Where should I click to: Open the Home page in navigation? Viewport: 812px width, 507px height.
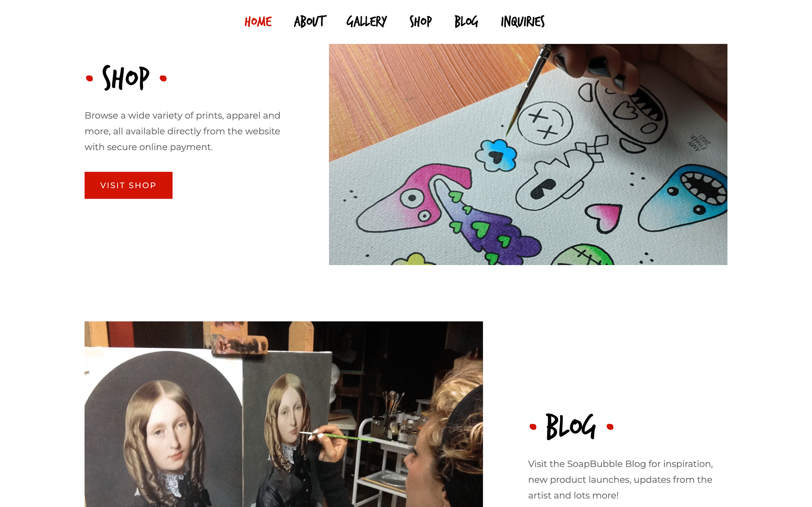(x=258, y=22)
